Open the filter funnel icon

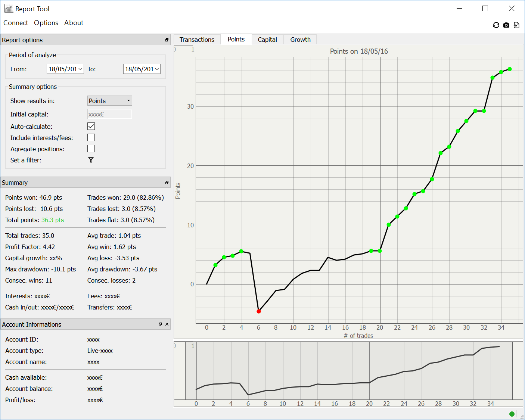tap(91, 160)
